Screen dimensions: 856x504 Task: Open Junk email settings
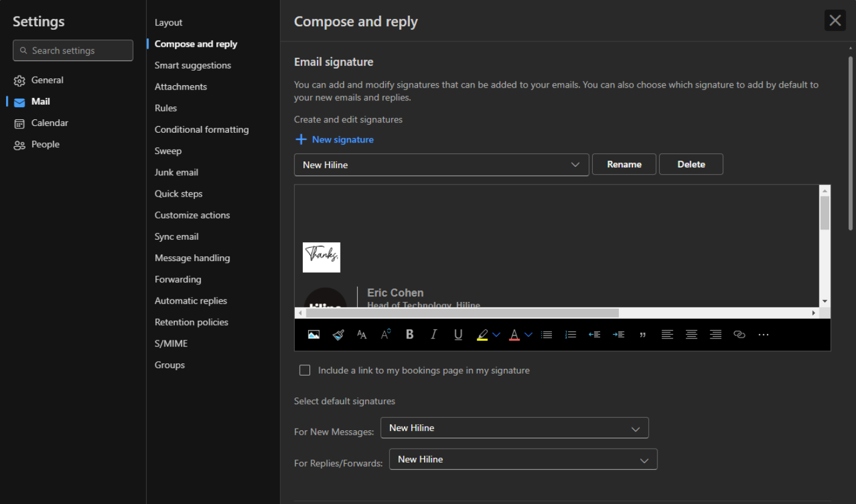pos(176,172)
